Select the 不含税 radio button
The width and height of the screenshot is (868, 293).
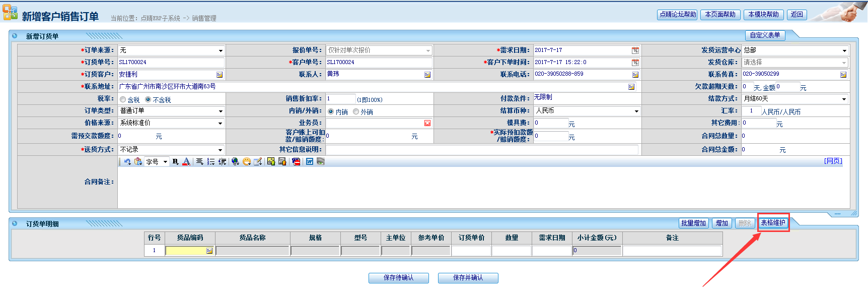coord(148,100)
